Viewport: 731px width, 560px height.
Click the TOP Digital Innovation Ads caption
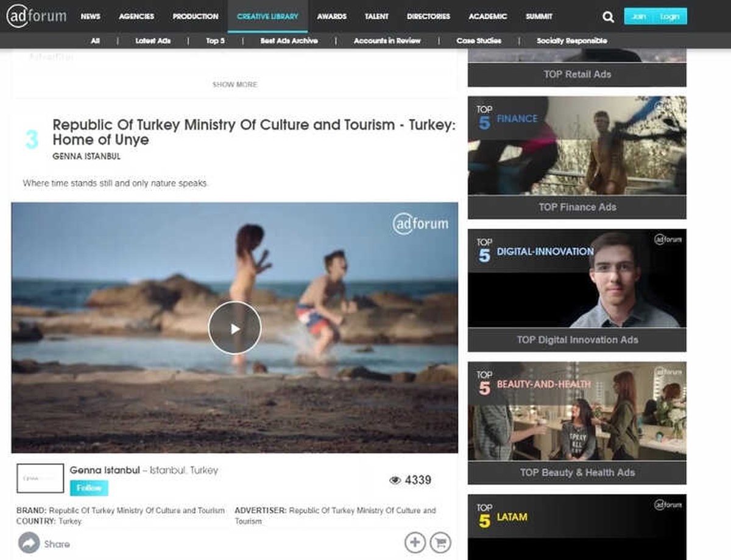577,340
